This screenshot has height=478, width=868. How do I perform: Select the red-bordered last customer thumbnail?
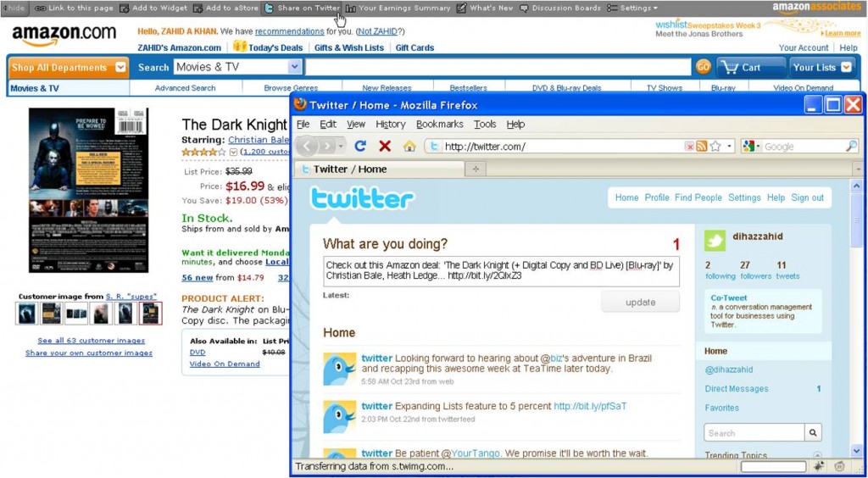point(151,314)
